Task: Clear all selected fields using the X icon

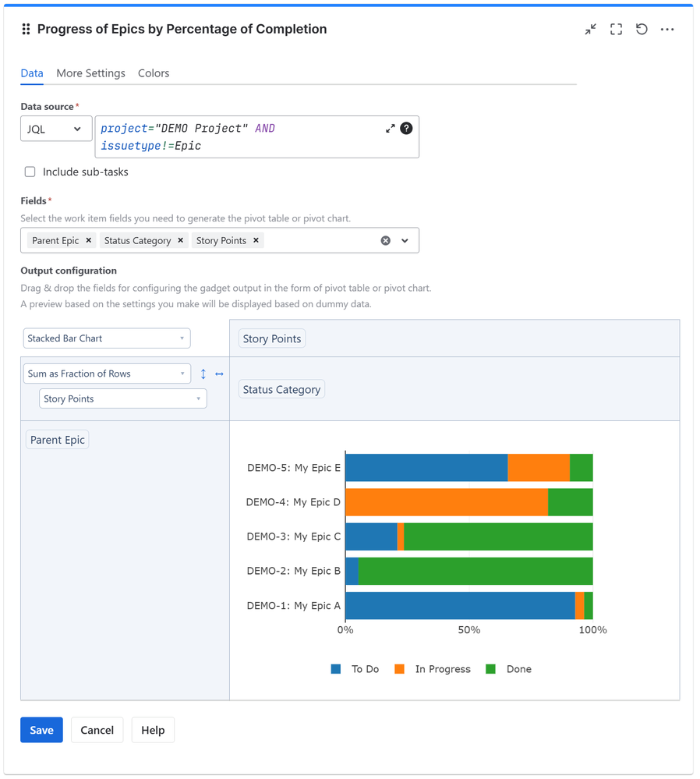Action: pos(385,240)
